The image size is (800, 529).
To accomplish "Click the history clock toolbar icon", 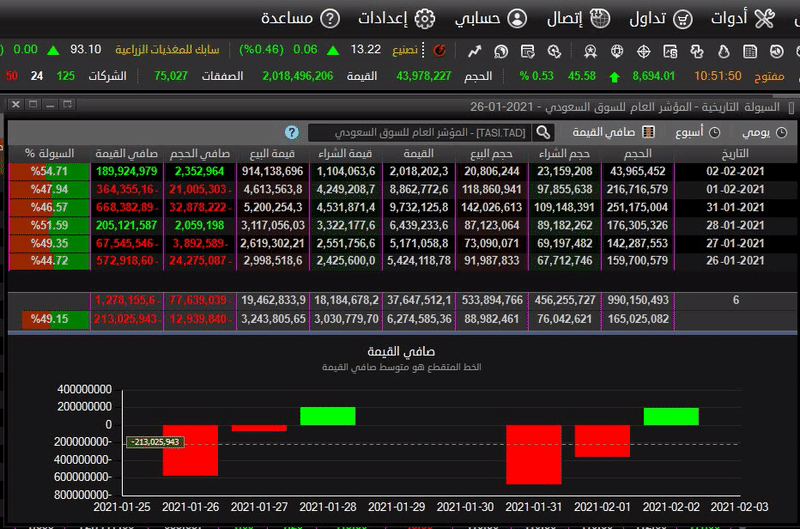I will pos(777,51).
